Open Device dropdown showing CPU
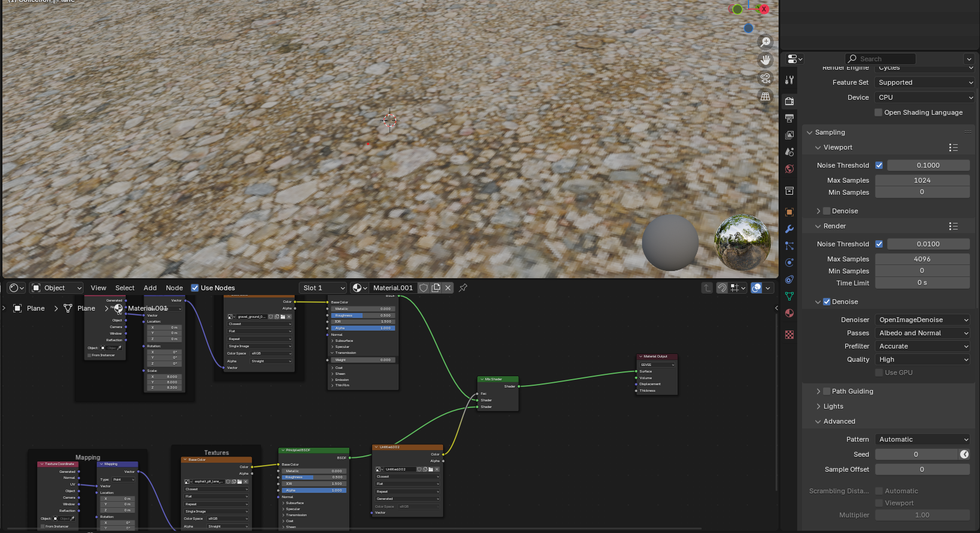980x533 pixels. [x=925, y=97]
